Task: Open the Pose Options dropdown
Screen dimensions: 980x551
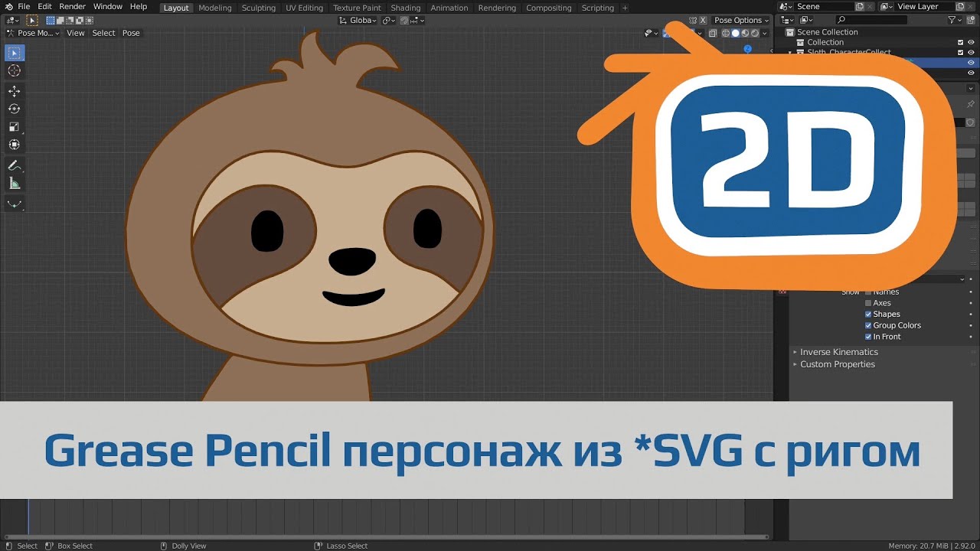Action: (741, 21)
